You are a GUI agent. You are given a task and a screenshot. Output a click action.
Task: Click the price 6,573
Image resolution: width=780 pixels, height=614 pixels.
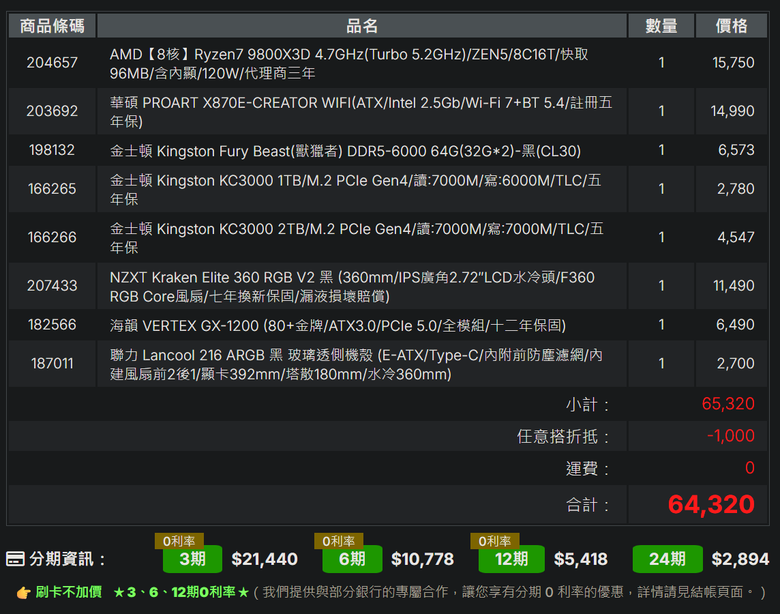(736, 150)
